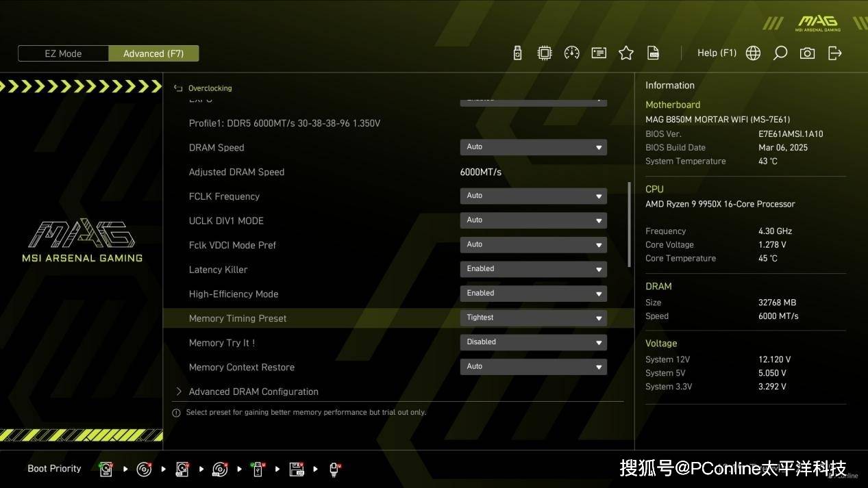Select the Advanced (F7) tab
The width and height of the screenshot is (868, 488).
pyautogui.click(x=153, y=53)
